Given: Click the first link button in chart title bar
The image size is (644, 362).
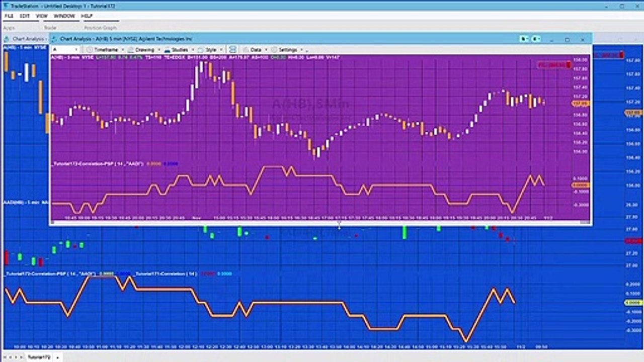Looking at the screenshot, I should pos(525,39).
